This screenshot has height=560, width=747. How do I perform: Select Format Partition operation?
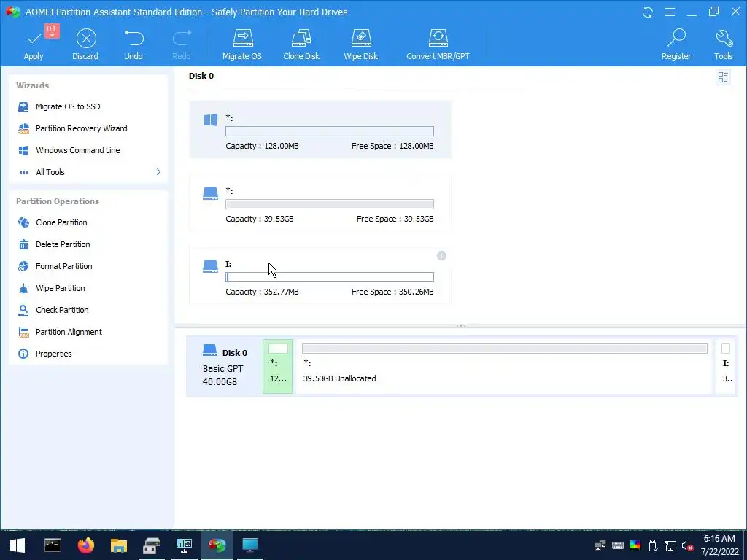coord(64,266)
